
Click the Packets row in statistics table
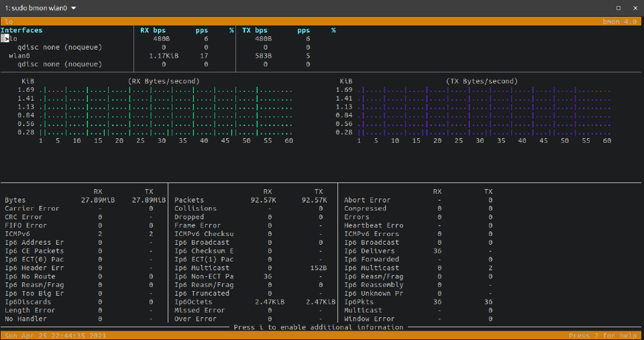pyautogui.click(x=189, y=200)
